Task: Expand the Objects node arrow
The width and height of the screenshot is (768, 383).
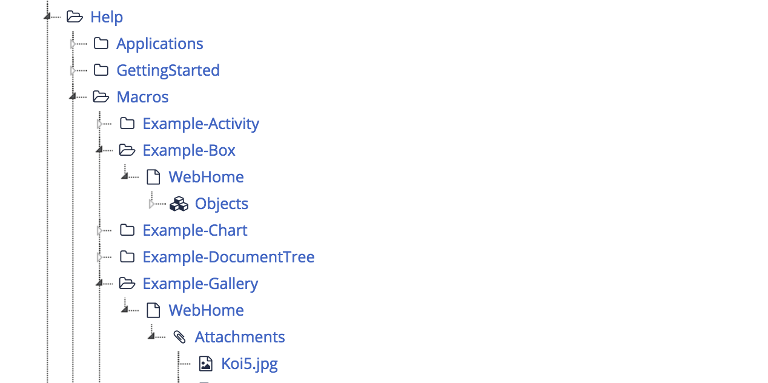Action: [x=152, y=204]
